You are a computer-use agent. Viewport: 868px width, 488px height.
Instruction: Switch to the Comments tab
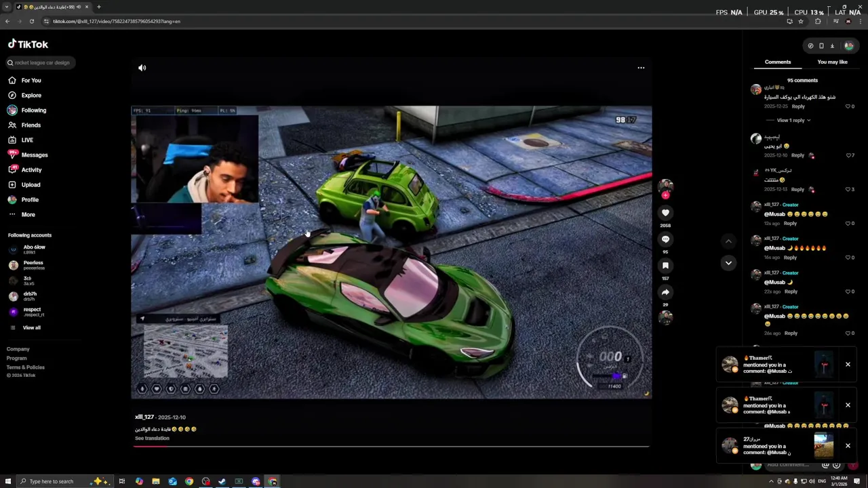point(778,62)
